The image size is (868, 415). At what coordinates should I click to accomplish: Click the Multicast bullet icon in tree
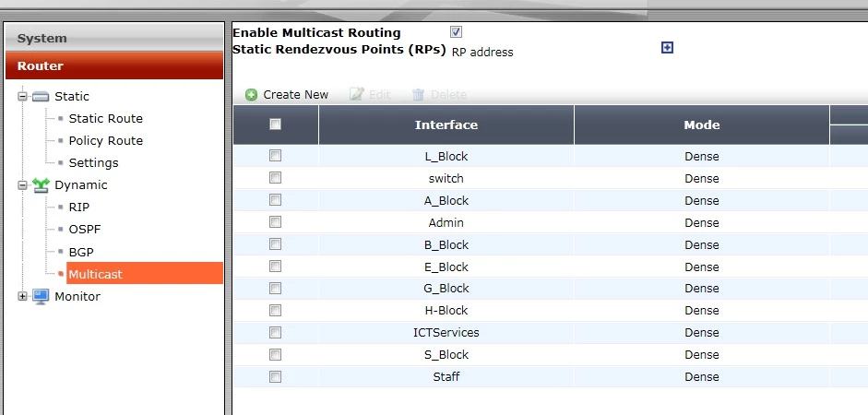pos(61,273)
